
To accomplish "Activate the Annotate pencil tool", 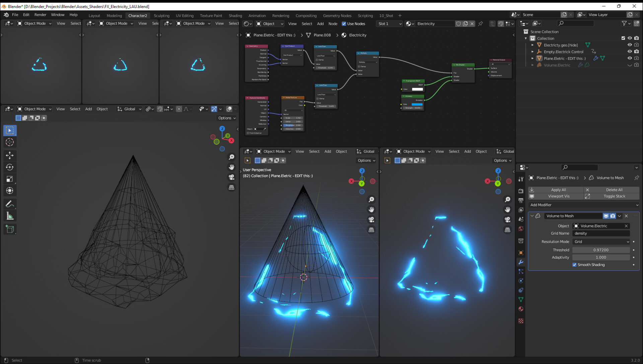I will (x=10, y=204).
